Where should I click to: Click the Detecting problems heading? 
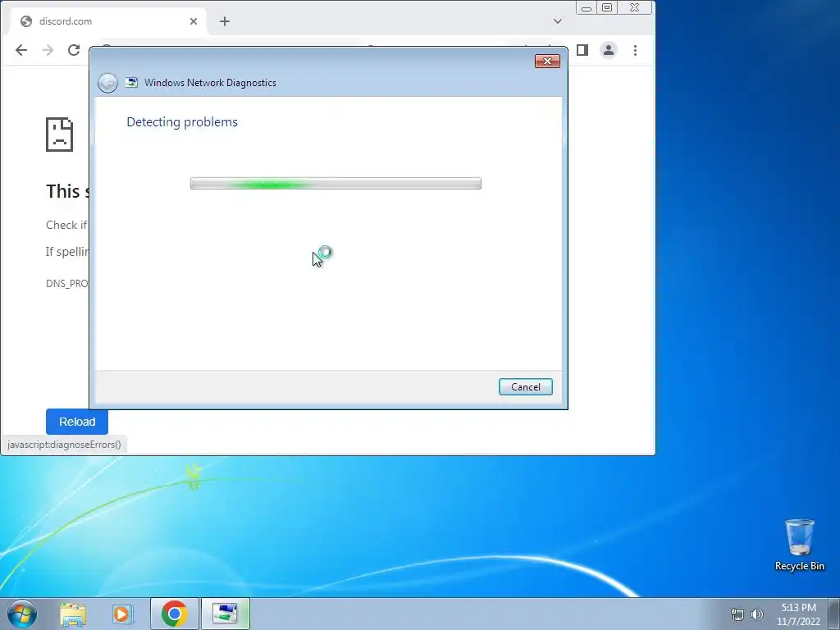click(x=182, y=122)
